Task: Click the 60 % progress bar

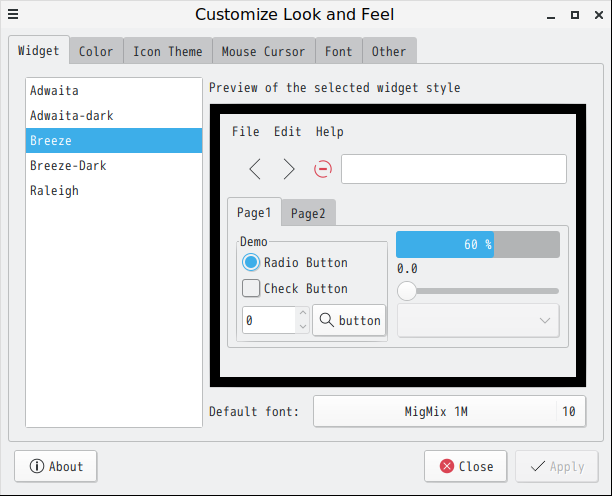Action: 478,244
